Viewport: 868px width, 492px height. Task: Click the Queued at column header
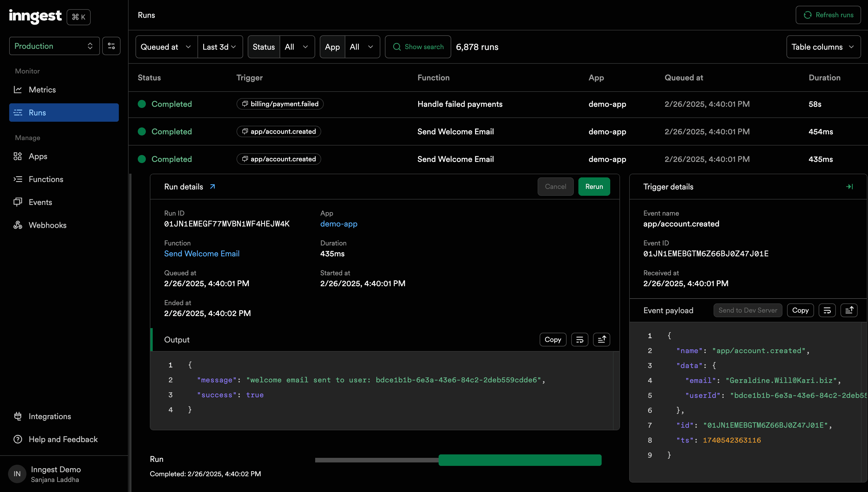(x=683, y=78)
